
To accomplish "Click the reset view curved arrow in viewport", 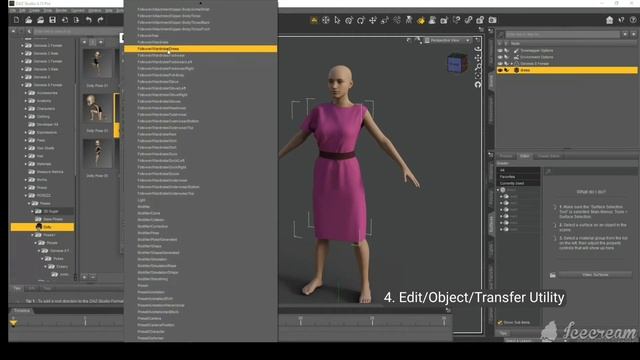I will [478, 84].
